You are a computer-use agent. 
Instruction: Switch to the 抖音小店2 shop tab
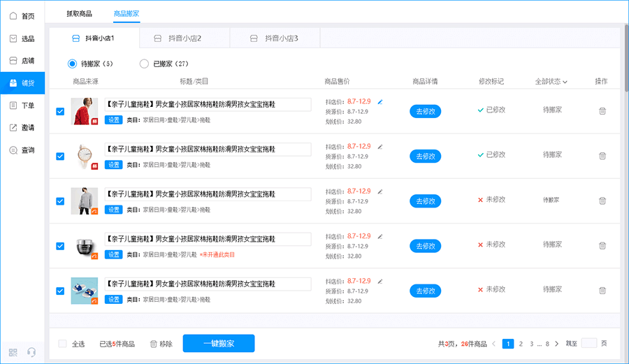point(185,38)
